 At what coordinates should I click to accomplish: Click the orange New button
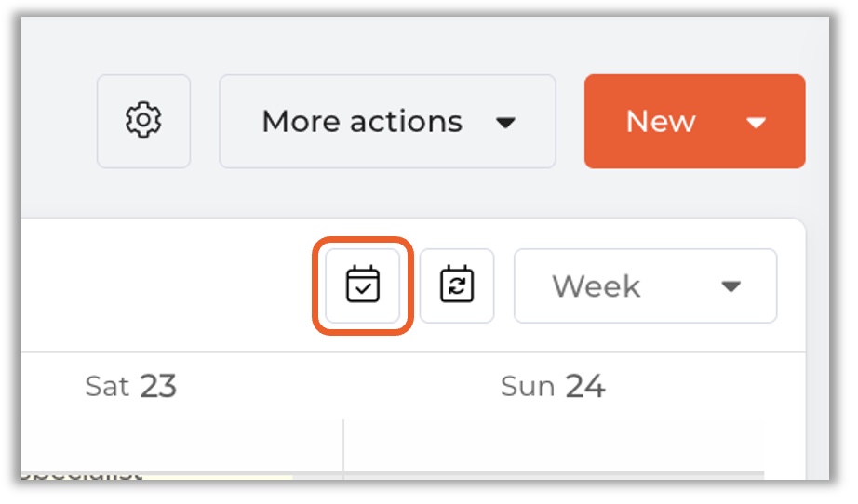[x=662, y=122]
